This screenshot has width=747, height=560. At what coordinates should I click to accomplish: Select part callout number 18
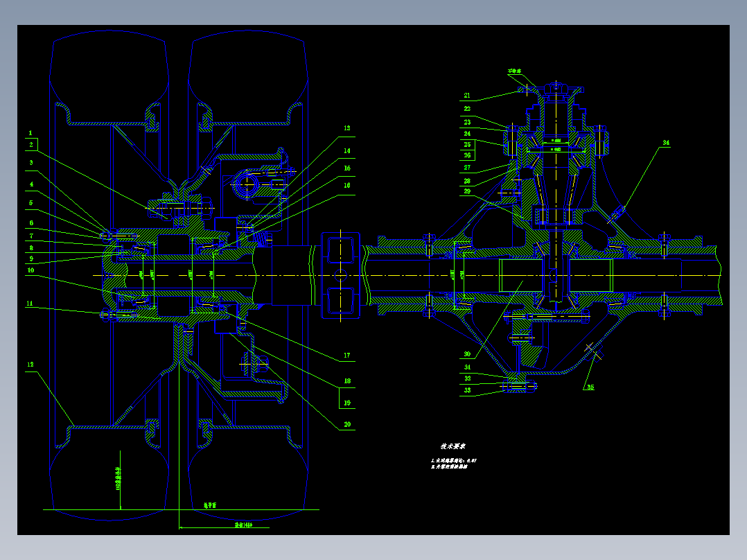point(347,380)
